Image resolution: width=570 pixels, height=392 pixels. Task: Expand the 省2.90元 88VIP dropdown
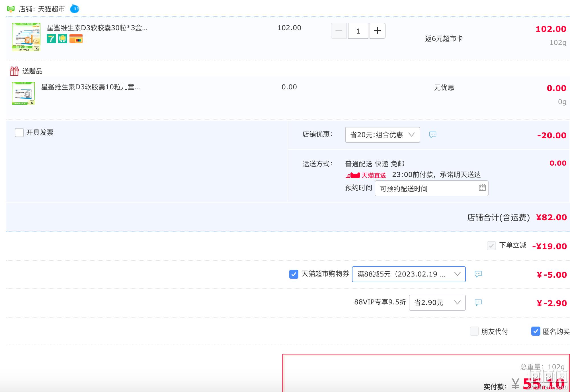pyautogui.click(x=437, y=303)
